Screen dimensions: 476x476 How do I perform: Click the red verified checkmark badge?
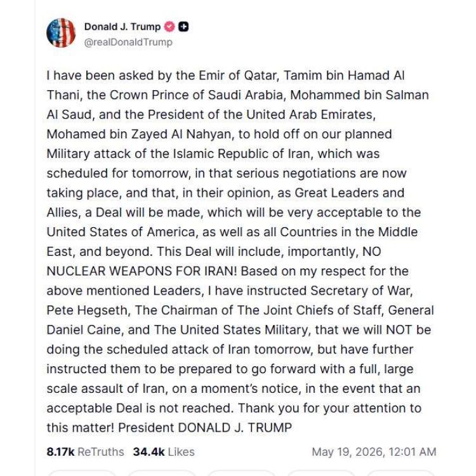169,27
